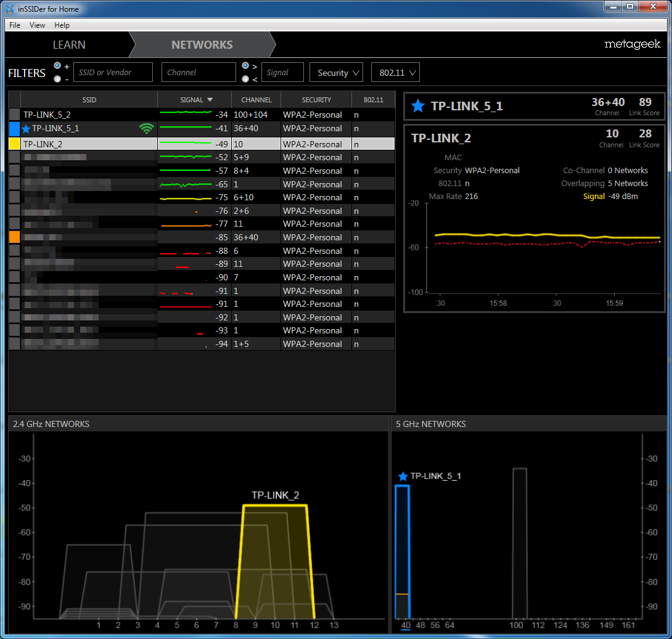Click the blue star beside TP-LINK_5_1 in network list
Screen dimensions: 672x639
pos(26,129)
